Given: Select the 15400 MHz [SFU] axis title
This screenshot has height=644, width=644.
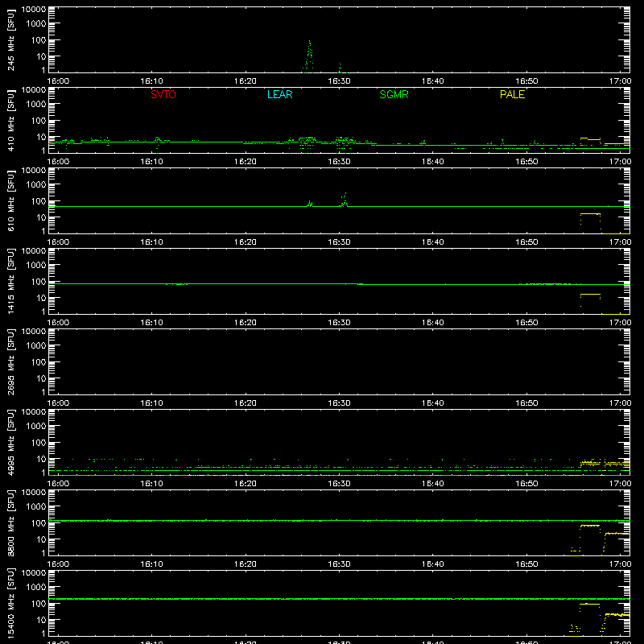Looking at the screenshot, I should tap(10, 603).
